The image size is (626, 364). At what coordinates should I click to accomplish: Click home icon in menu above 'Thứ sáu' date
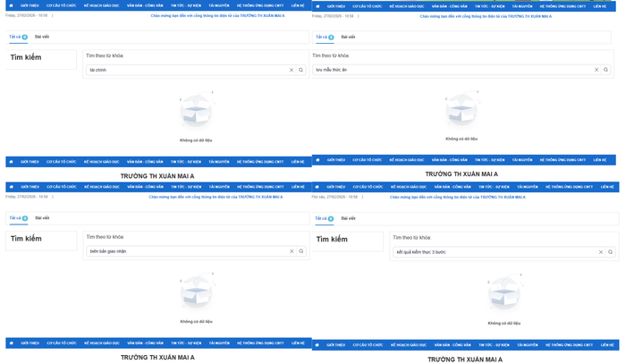click(317, 187)
